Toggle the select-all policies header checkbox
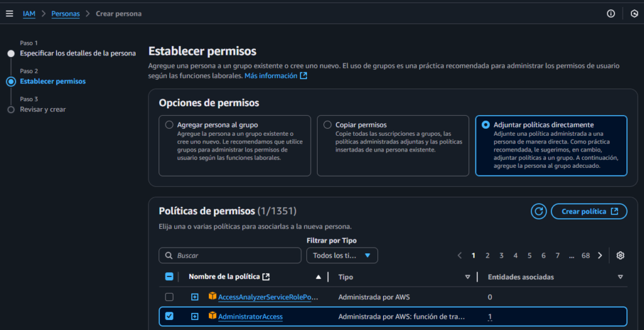The width and height of the screenshot is (644, 330). coord(169,277)
